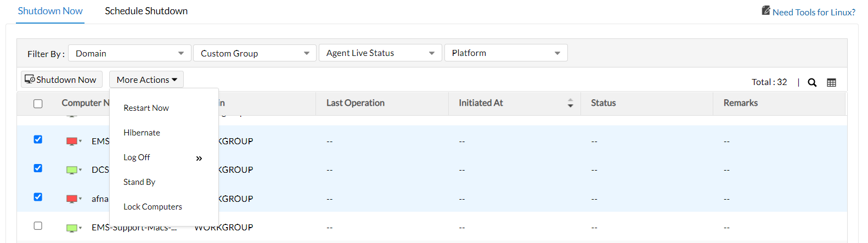The height and width of the screenshot is (243, 868).
Task: Switch to Schedule Shutdown tab
Action: click(x=146, y=11)
